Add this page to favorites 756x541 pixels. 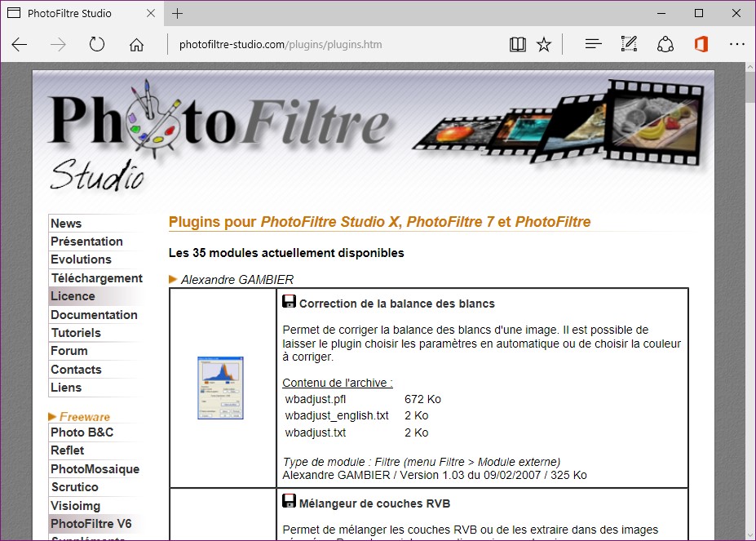(544, 44)
